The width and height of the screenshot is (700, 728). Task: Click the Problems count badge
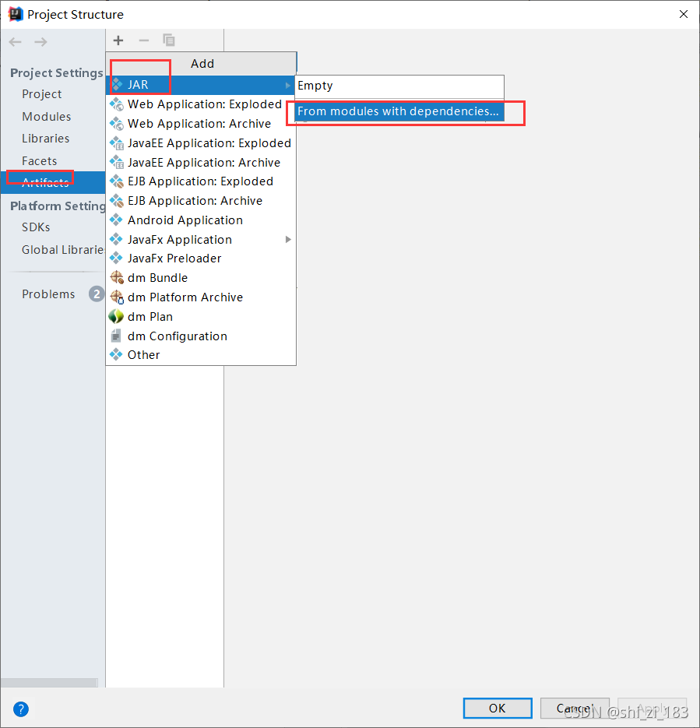pyautogui.click(x=97, y=294)
